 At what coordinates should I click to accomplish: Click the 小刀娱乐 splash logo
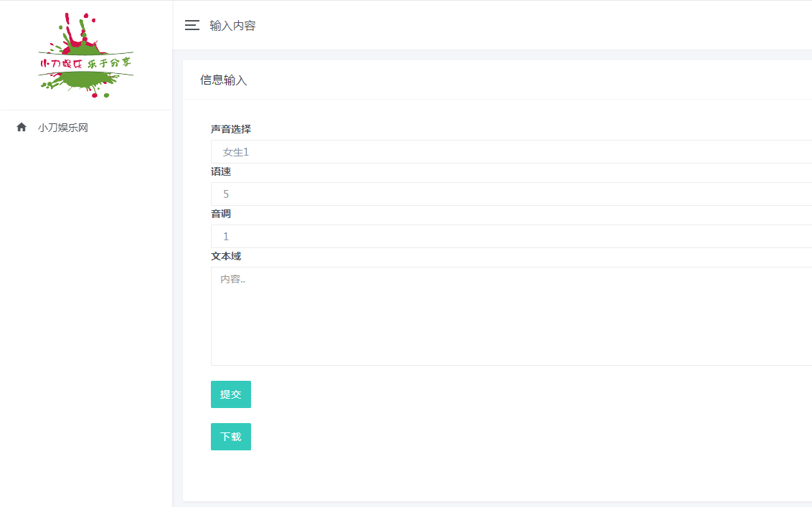point(85,54)
